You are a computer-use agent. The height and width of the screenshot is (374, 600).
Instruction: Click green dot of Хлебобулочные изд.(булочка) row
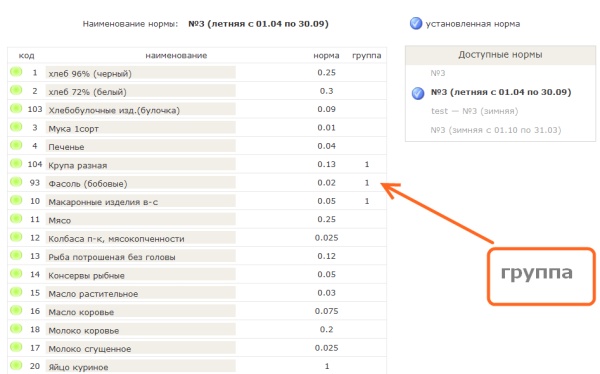click(x=16, y=108)
